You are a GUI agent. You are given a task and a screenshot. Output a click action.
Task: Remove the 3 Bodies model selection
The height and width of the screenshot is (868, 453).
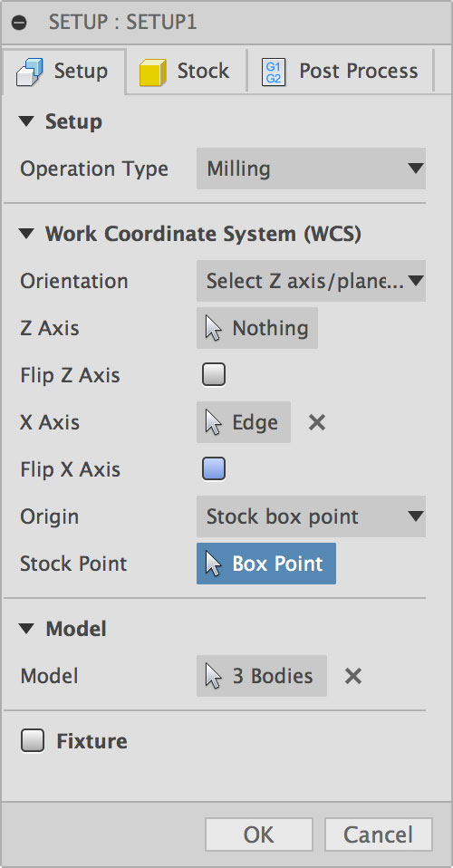tap(352, 676)
